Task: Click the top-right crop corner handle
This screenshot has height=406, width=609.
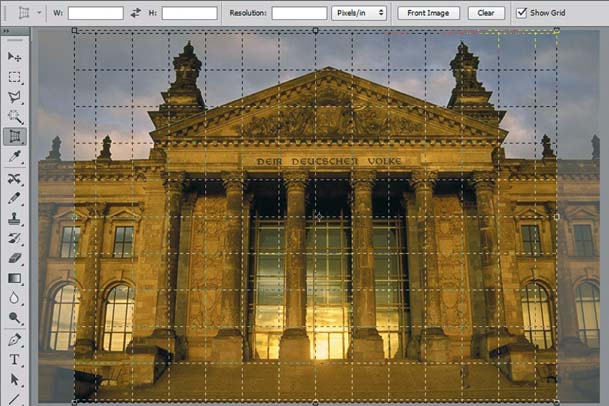Action: [557, 30]
